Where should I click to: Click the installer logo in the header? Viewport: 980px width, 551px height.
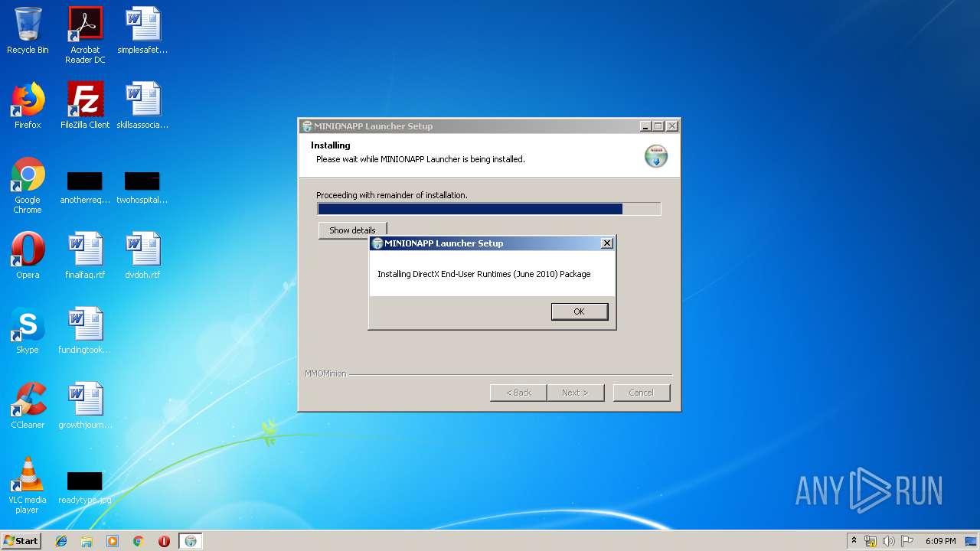[656, 155]
